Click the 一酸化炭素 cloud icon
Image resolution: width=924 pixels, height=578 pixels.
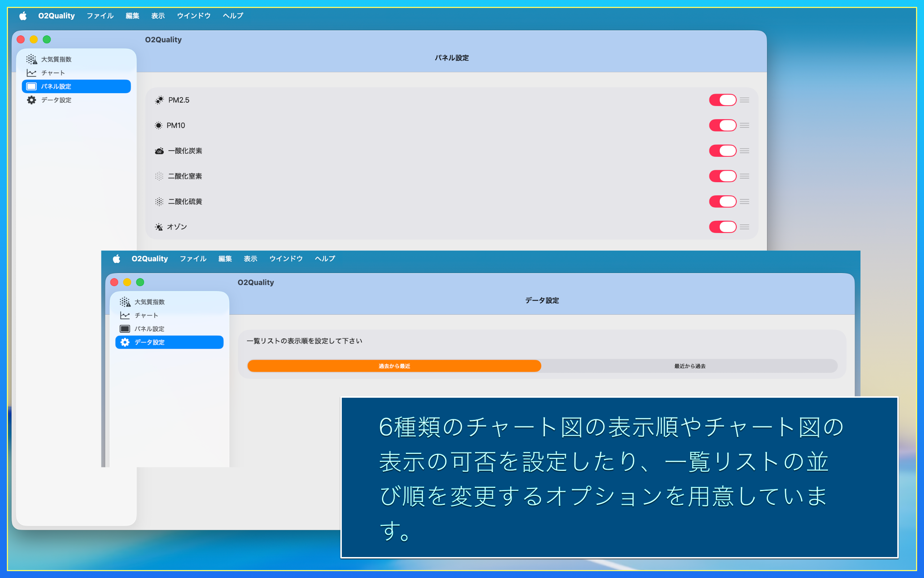click(x=159, y=151)
